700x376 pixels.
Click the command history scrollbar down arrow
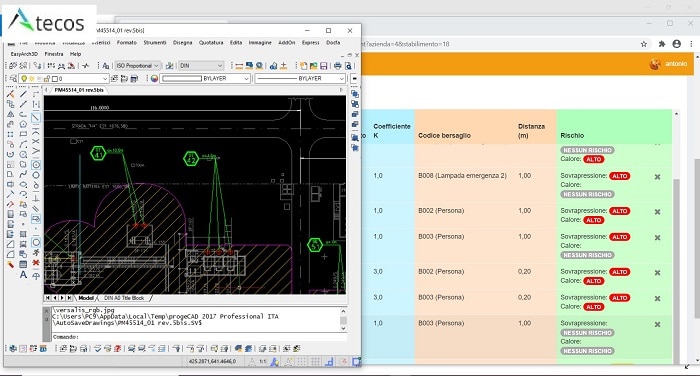tap(343, 328)
